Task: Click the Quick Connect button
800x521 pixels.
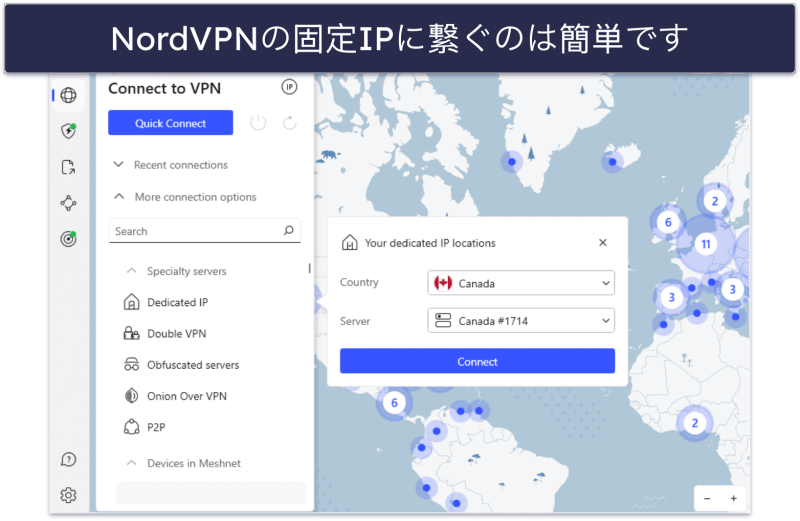Action: coord(170,123)
